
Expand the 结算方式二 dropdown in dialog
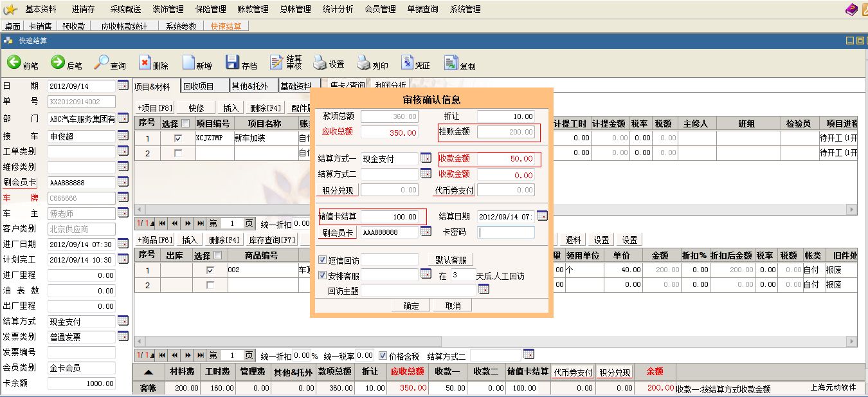[x=426, y=173]
